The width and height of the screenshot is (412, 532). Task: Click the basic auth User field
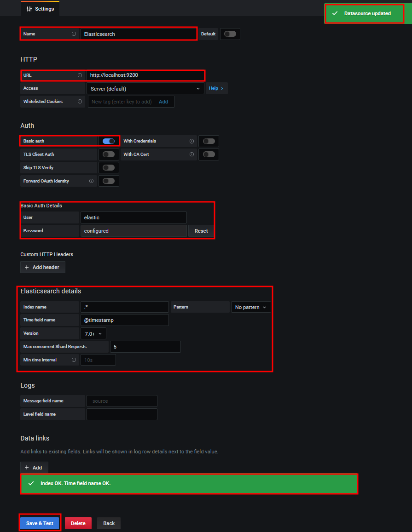click(x=133, y=217)
